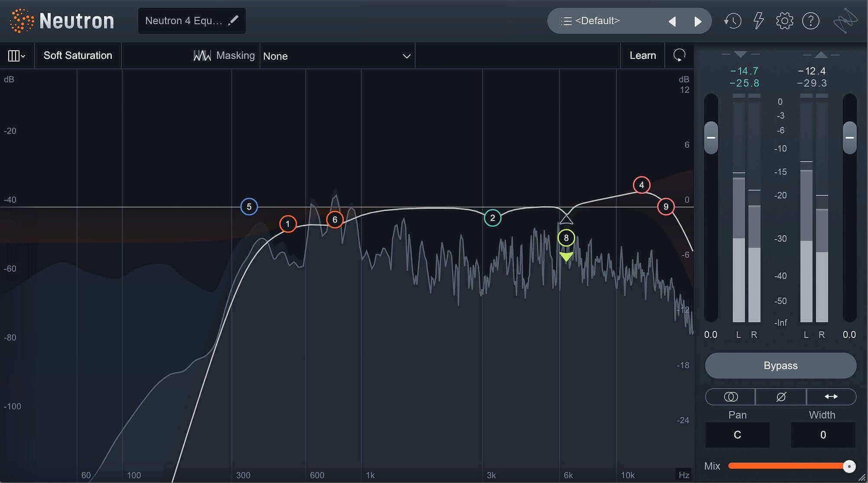Screen dimensions: 868x483
Task: Click the Width value field 0
Action: point(823,435)
